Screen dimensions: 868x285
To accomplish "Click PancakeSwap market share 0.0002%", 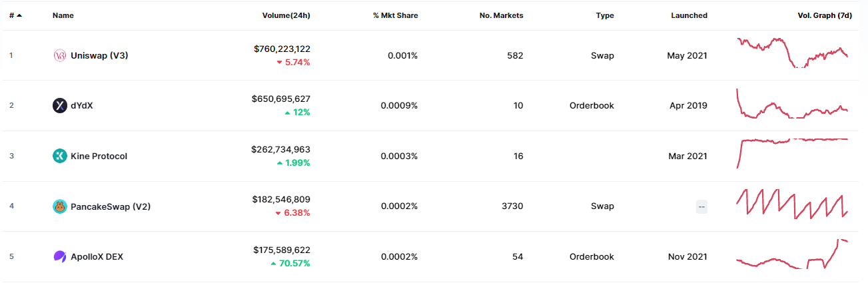I will tap(400, 206).
